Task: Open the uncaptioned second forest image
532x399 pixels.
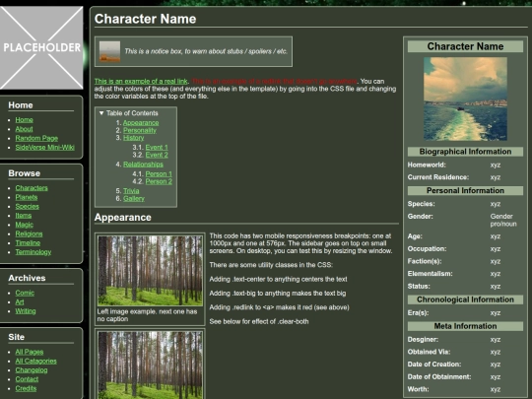Action: point(150,366)
